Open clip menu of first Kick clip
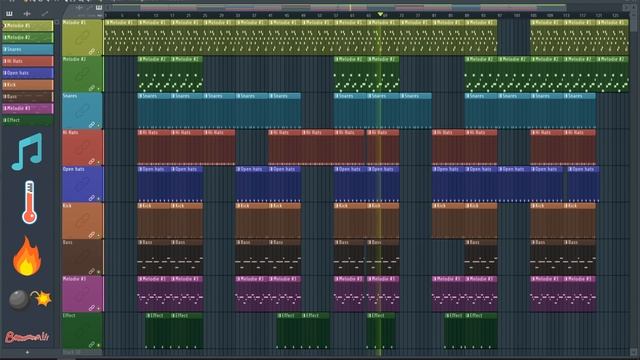 point(140,206)
